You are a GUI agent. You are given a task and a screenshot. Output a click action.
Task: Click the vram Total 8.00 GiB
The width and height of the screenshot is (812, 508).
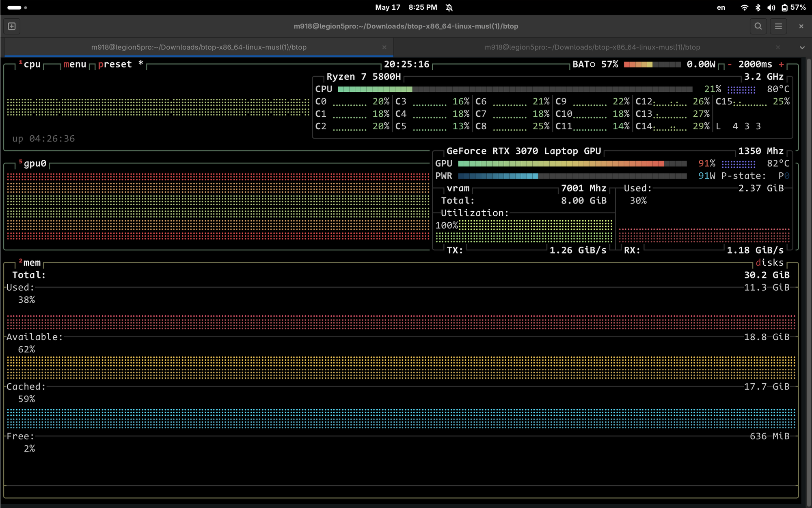(524, 201)
